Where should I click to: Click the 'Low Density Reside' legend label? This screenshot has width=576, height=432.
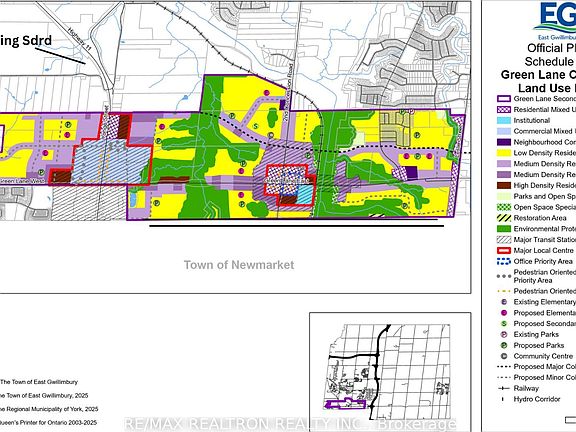click(545, 153)
